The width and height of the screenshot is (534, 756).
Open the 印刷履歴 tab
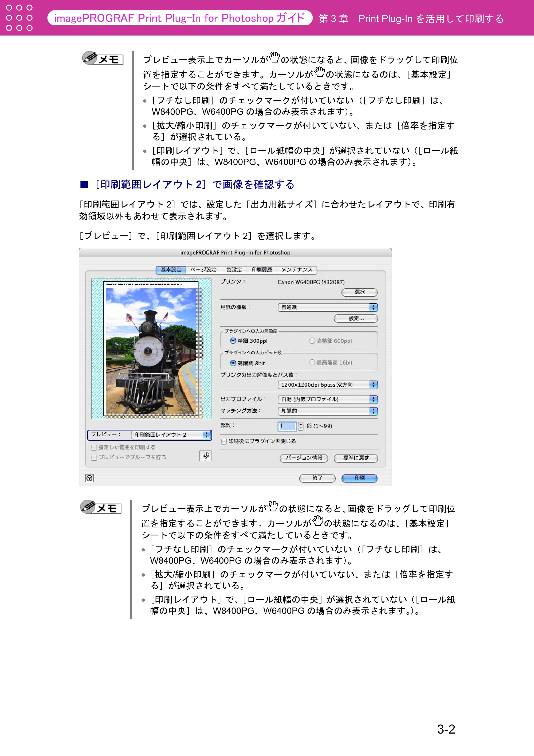[262, 270]
